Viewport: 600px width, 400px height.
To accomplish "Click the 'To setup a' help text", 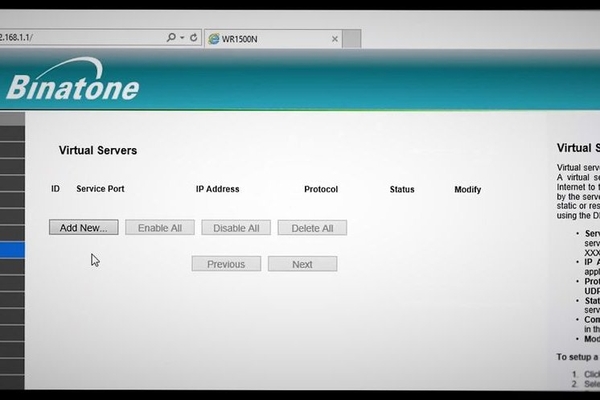I will [577, 357].
